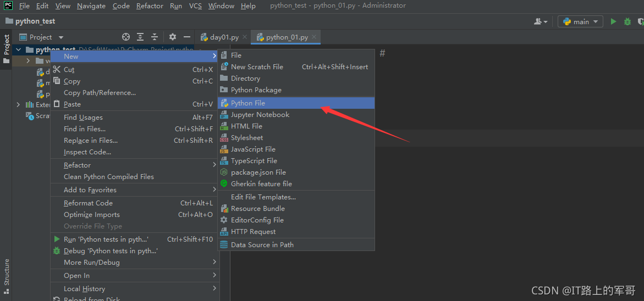Screen dimensions: 644x301
Task: Click the Cut scissors icon in context menu
Action: (x=57, y=70)
